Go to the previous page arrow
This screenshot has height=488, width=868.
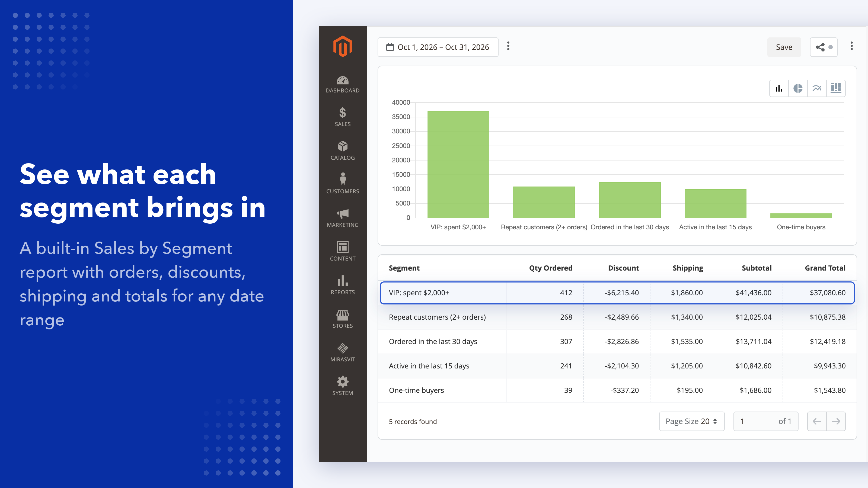[x=817, y=421]
